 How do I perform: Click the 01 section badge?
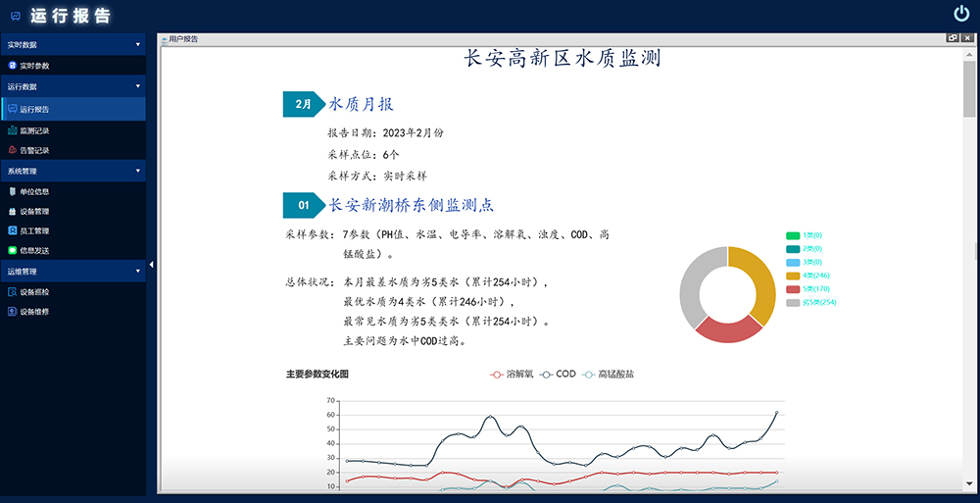(x=304, y=205)
